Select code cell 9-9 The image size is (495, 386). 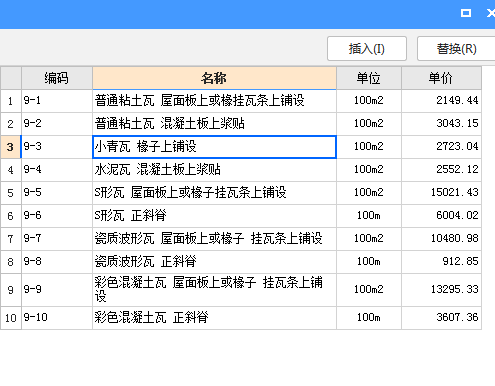click(57, 290)
